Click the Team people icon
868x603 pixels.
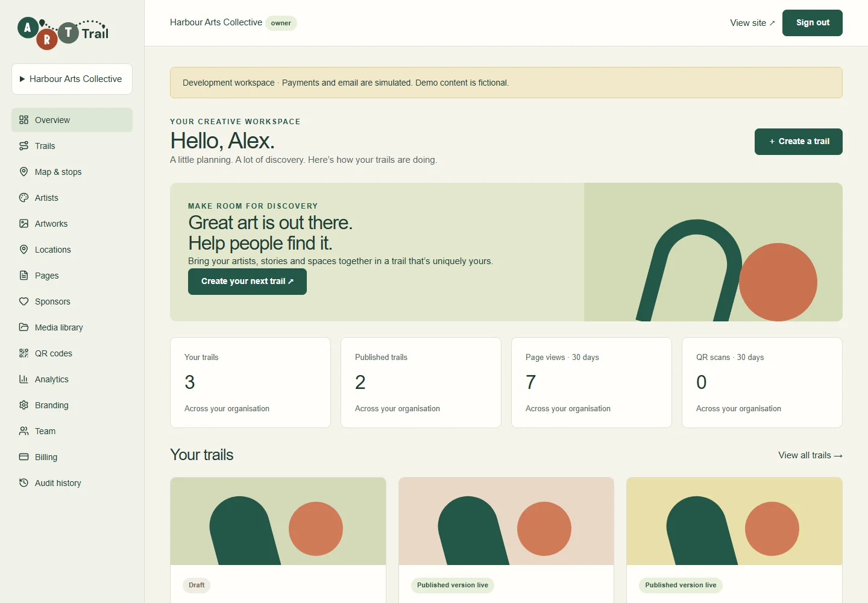pyautogui.click(x=24, y=431)
